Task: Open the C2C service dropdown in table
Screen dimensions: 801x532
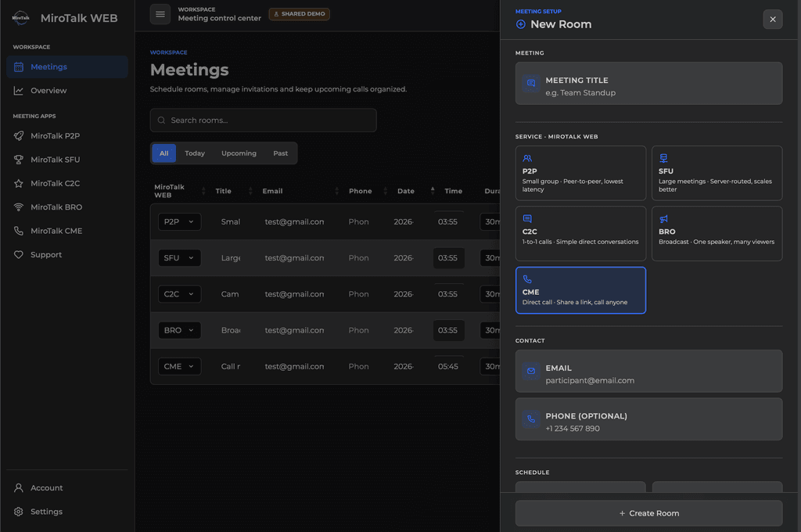Action: 179,294
